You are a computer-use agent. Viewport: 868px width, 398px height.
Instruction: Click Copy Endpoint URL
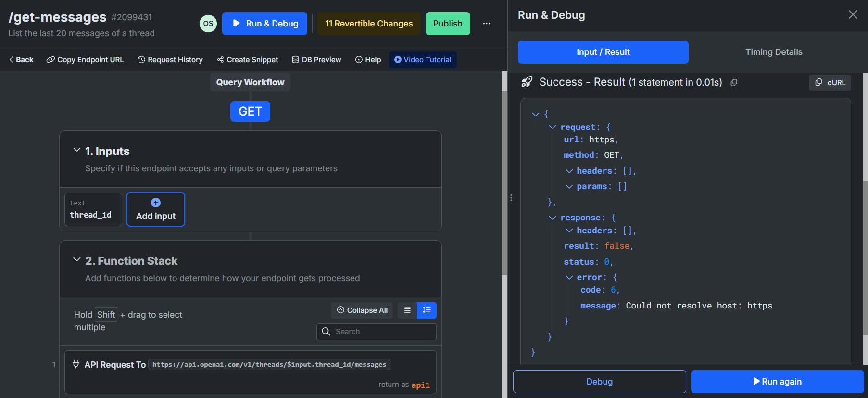tap(85, 60)
